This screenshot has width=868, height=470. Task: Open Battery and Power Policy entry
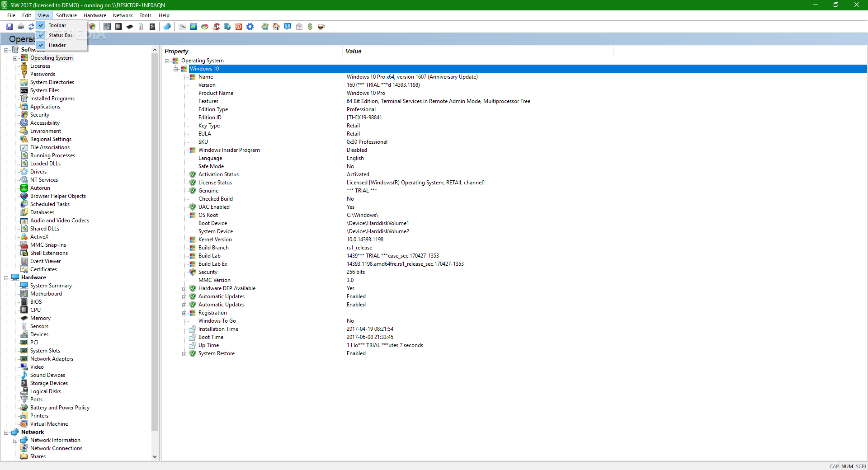(x=60, y=408)
